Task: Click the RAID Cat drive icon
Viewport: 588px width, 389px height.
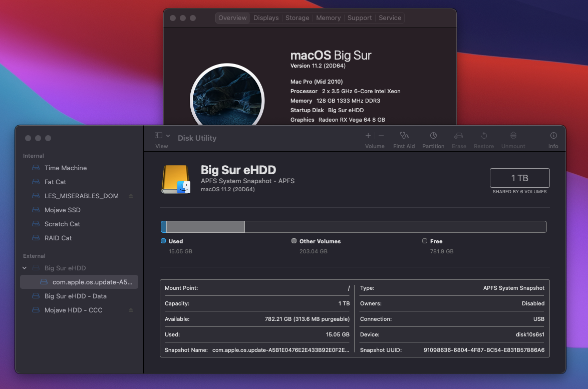Action: click(x=36, y=238)
